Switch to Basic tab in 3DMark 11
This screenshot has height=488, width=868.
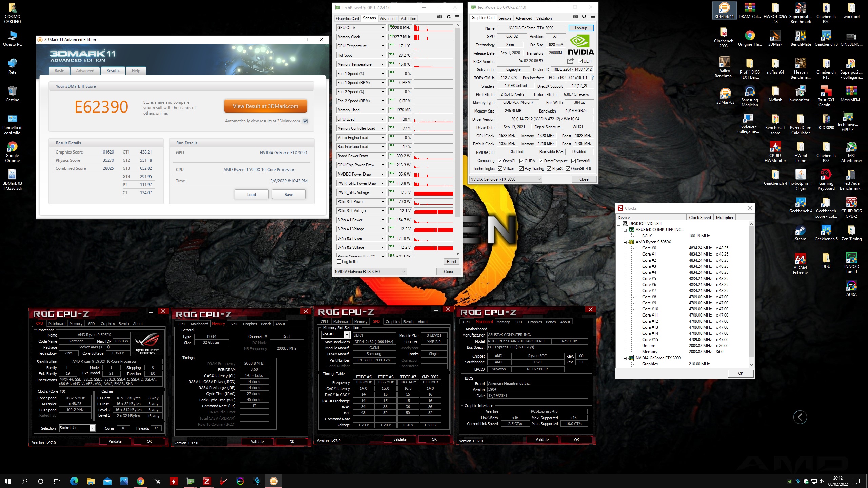pyautogui.click(x=59, y=71)
